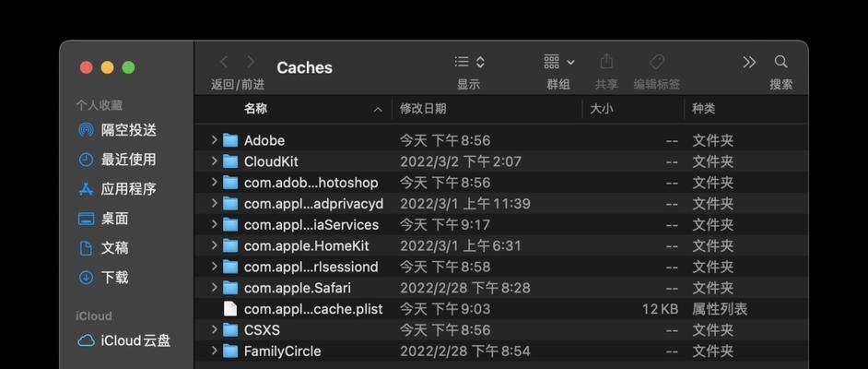Minimize the window with yellow button
The image size is (868, 369).
(108, 67)
